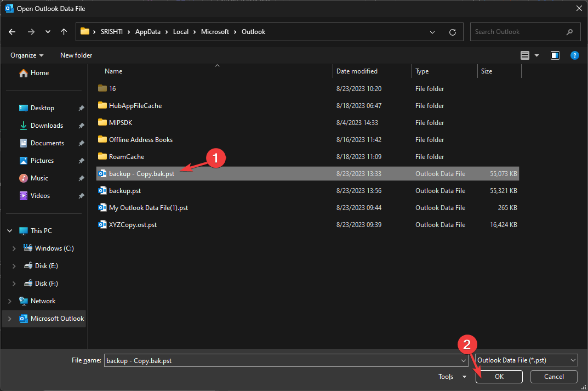Click SRISHTI in the address path
This screenshot has height=391, width=588.
click(x=111, y=32)
